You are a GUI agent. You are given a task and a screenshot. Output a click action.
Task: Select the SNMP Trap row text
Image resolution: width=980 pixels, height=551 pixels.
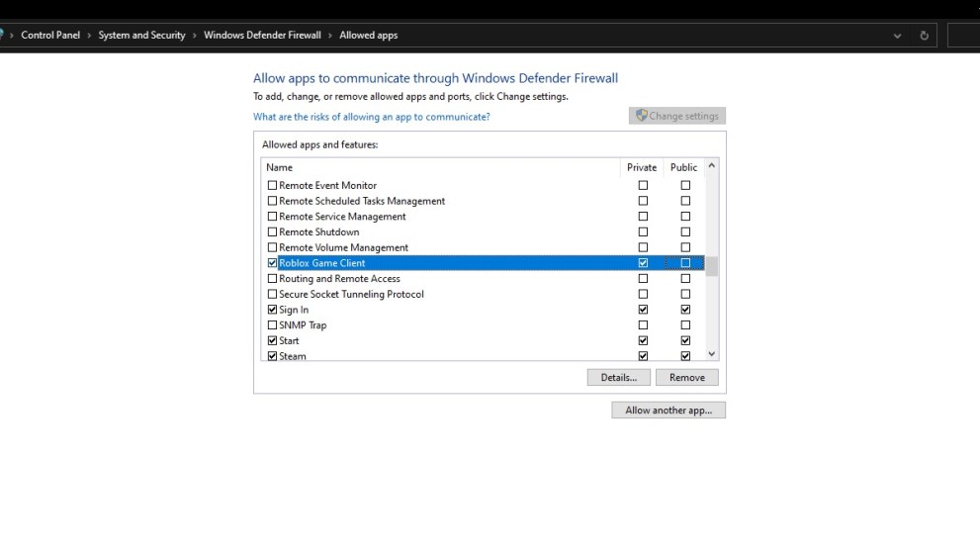303,325
